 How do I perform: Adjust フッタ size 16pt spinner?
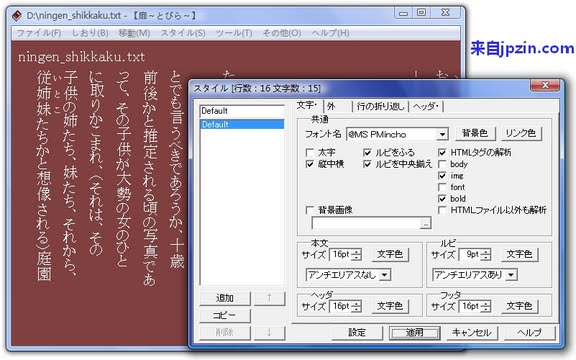486,306
